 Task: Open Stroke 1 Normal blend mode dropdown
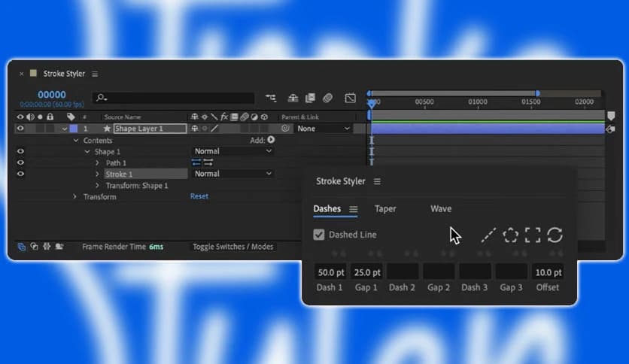point(232,174)
